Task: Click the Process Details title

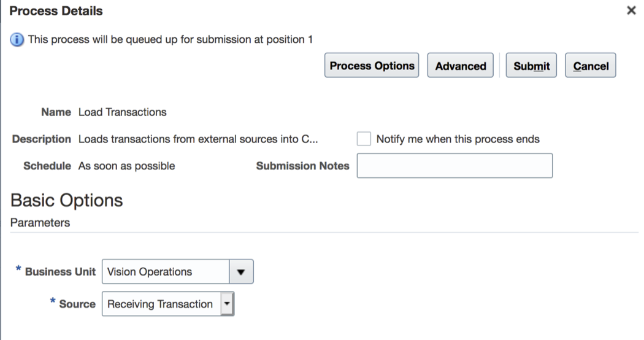Action: pos(56,11)
